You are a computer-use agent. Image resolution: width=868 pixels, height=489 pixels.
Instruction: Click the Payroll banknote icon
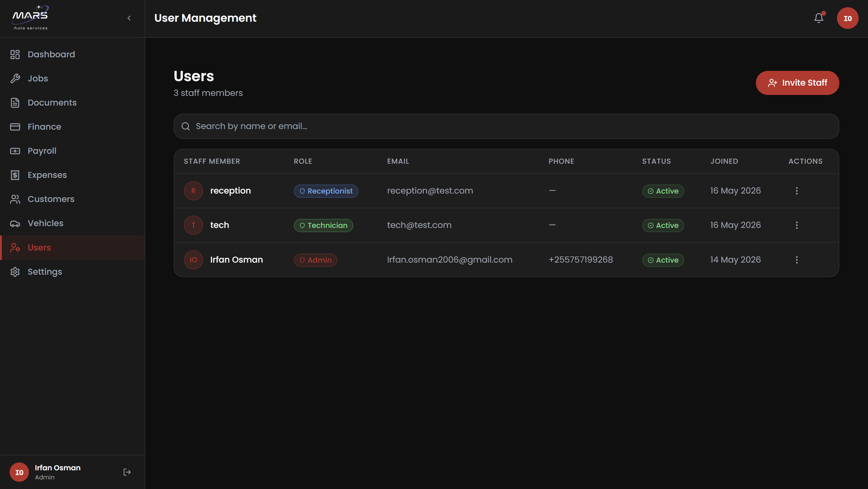pos(15,151)
